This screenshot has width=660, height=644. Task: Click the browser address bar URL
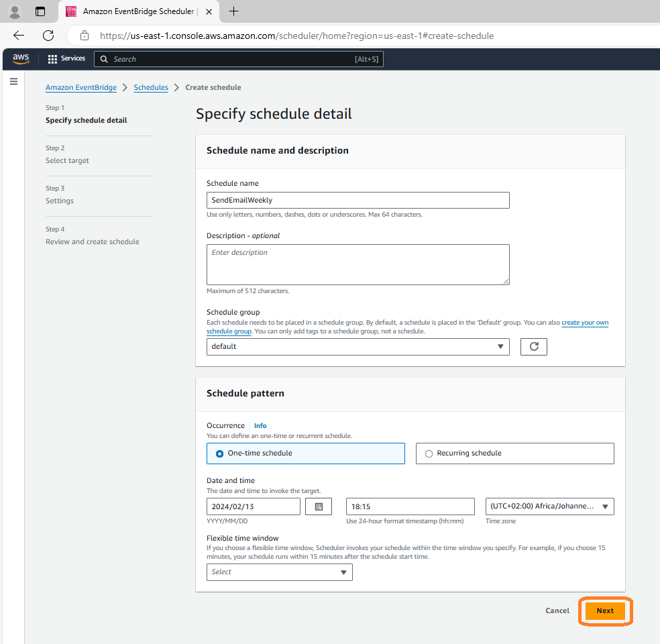click(296, 36)
